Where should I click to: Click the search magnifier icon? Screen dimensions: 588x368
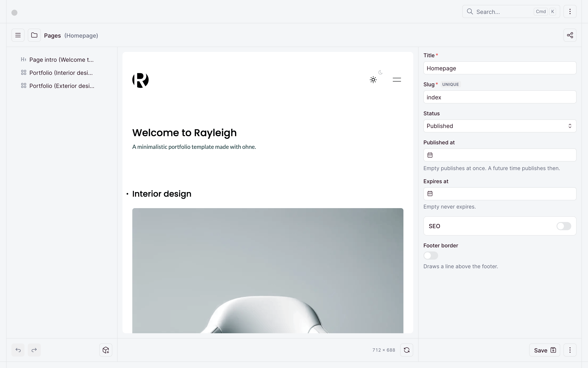click(470, 11)
